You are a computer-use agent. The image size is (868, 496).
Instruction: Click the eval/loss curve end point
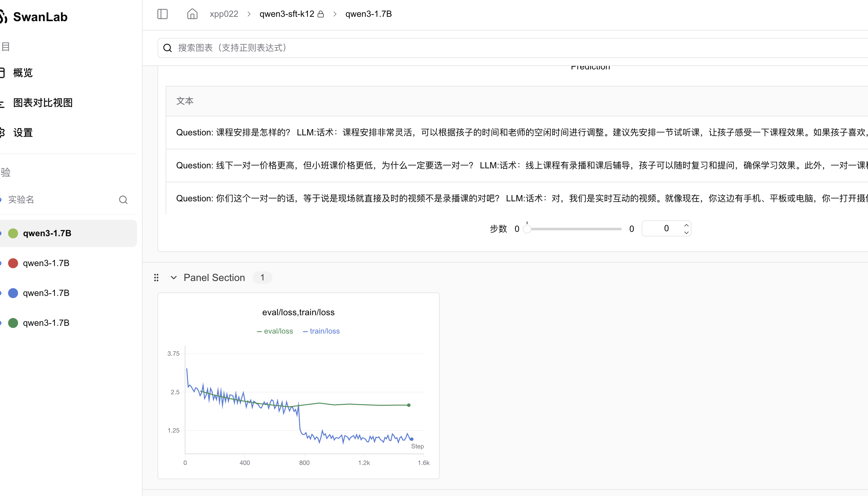(x=408, y=405)
